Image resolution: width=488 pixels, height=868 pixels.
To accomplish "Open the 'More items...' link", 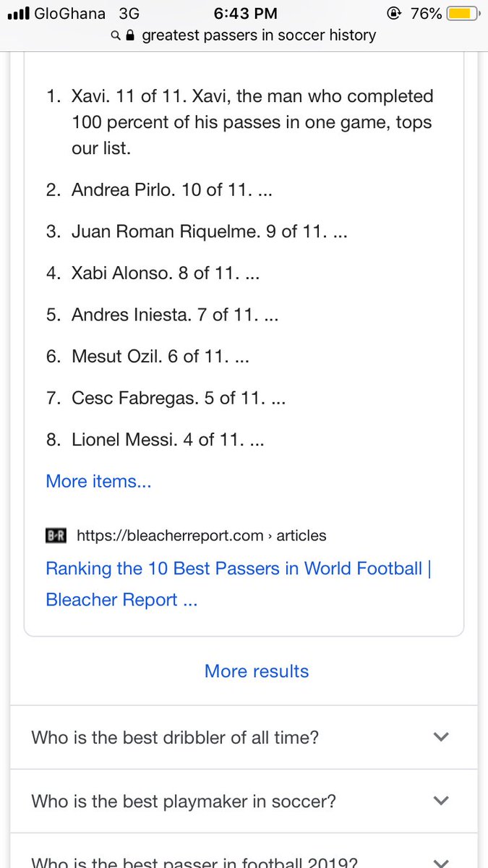I will pyautogui.click(x=98, y=481).
